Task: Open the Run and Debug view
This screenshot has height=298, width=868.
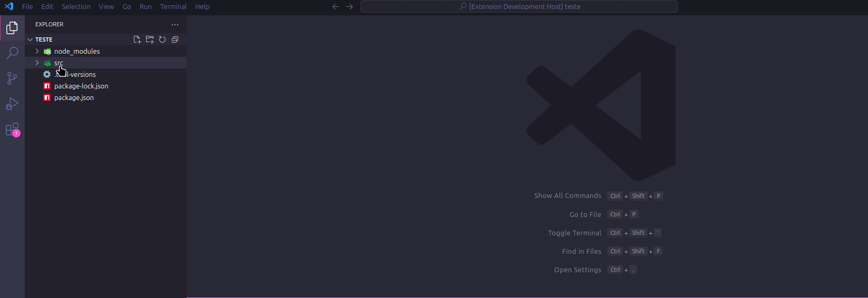Action: [12, 104]
